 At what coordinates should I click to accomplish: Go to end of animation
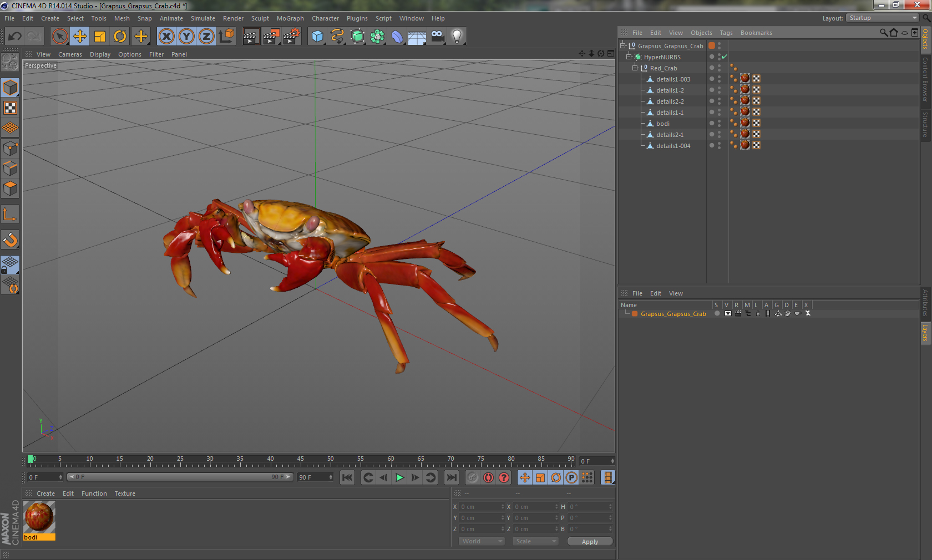[x=452, y=477]
